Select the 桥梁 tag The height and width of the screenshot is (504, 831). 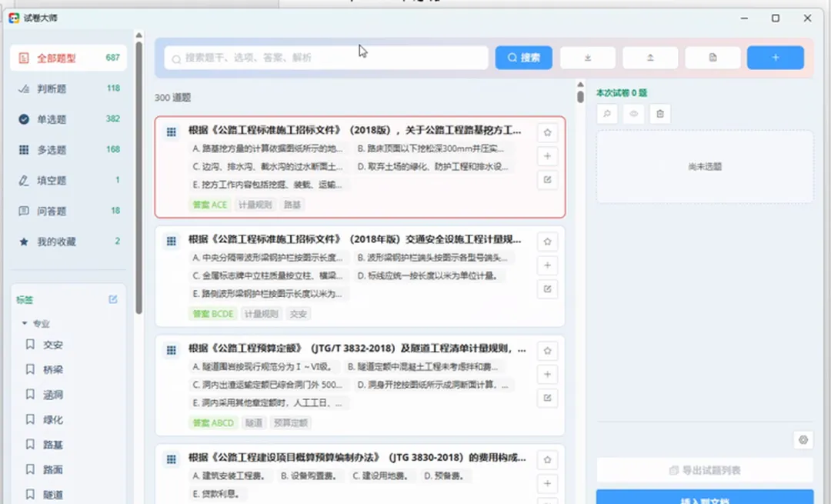(x=53, y=369)
